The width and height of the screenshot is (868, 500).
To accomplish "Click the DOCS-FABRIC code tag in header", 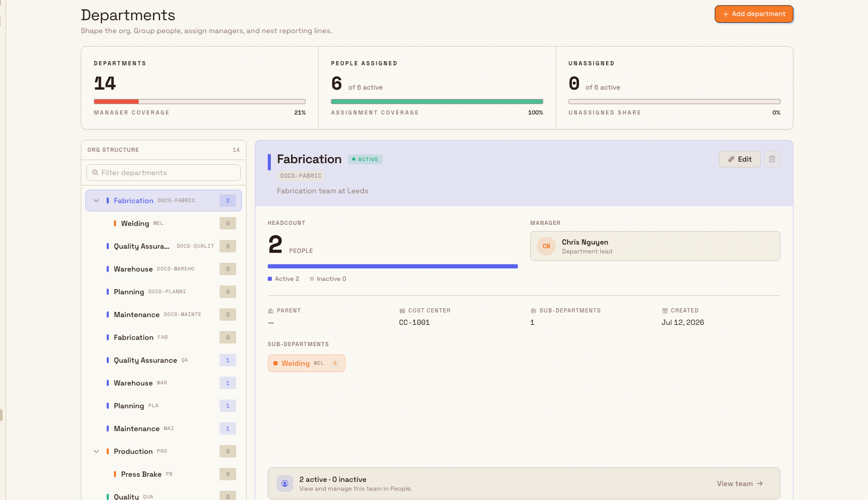I will (301, 176).
